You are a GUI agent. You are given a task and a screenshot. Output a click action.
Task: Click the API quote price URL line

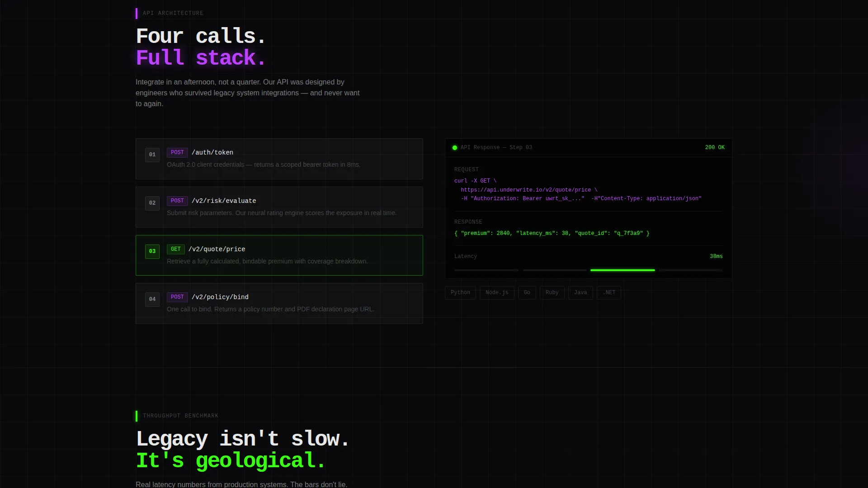pyautogui.click(x=529, y=190)
